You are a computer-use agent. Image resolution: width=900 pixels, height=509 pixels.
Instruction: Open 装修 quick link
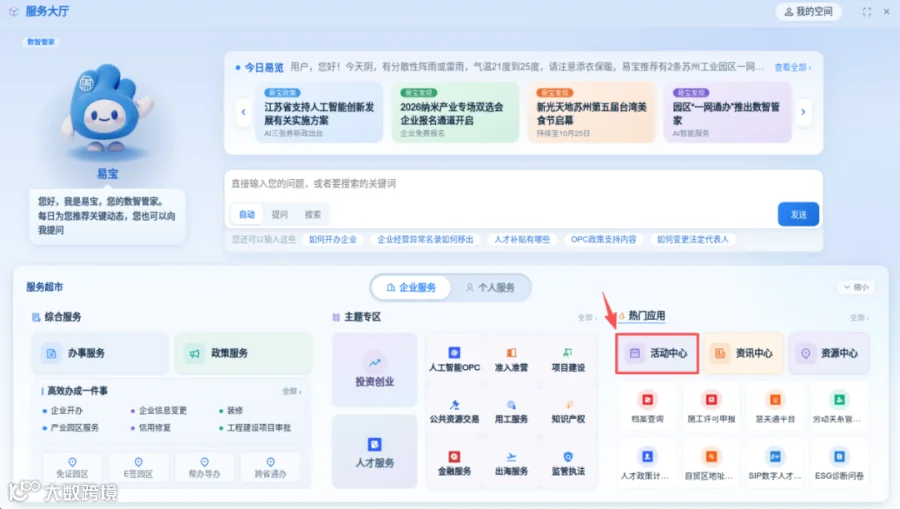(x=235, y=410)
